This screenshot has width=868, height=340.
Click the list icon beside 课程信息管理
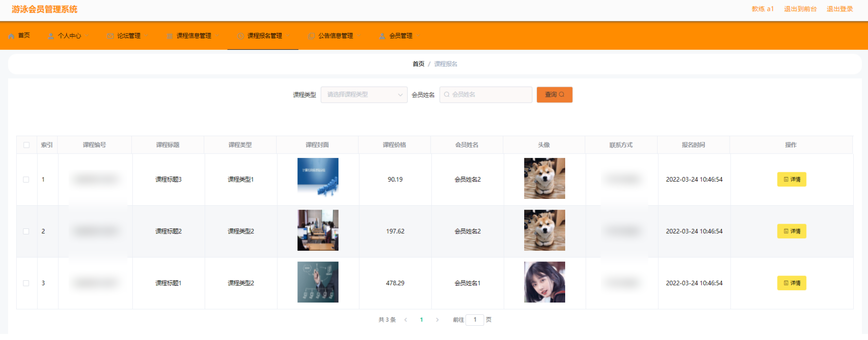(169, 36)
